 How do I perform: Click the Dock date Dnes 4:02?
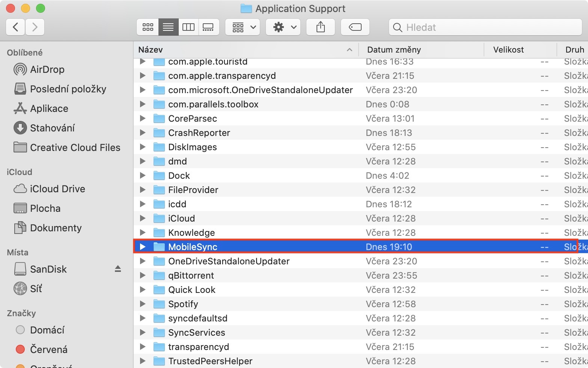pyautogui.click(x=387, y=176)
